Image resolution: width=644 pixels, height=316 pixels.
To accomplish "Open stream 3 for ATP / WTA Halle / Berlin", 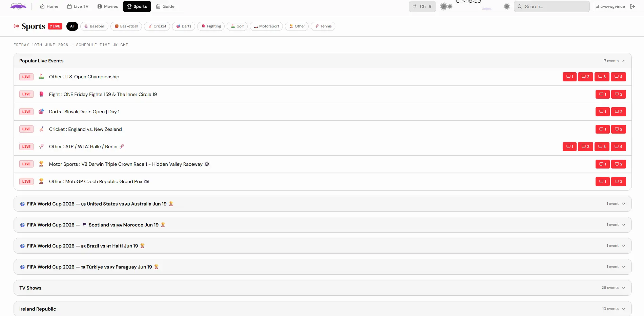I will click(602, 146).
